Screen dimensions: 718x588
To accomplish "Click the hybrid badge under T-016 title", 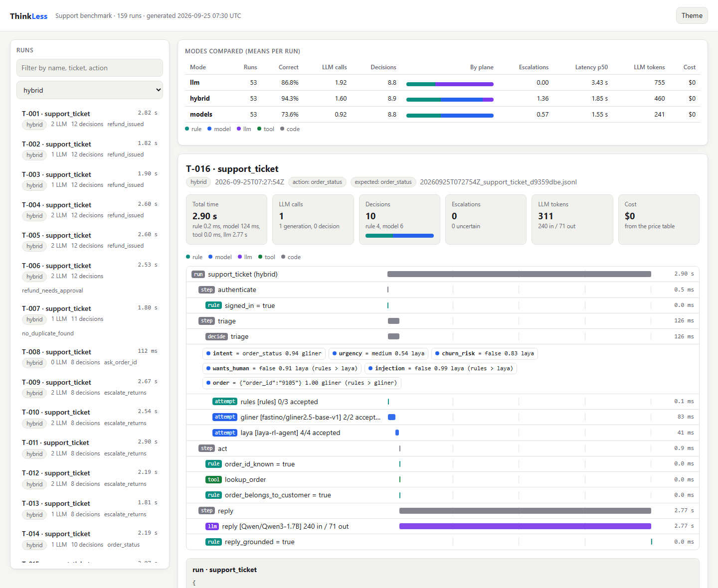I will (x=198, y=182).
